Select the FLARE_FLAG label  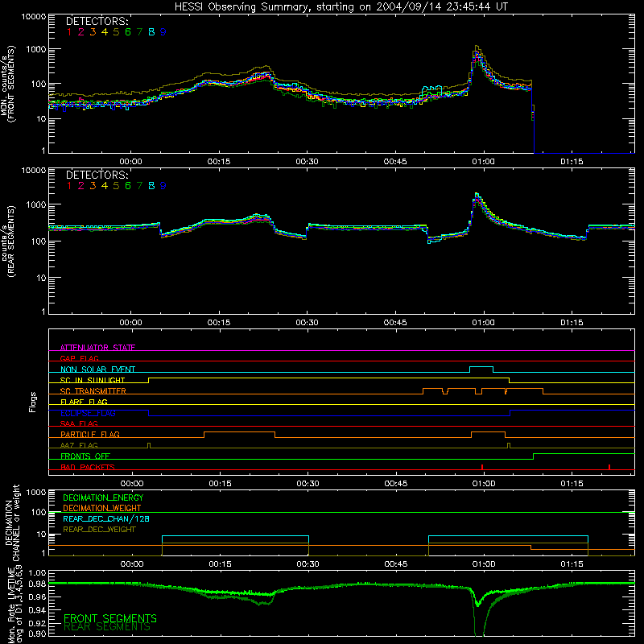(x=84, y=402)
